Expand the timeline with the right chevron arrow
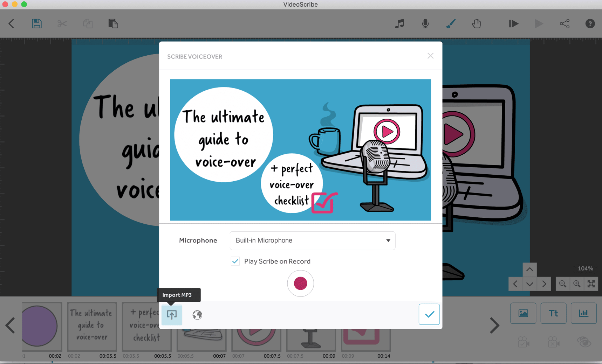Screen dimensions: 602x364 tap(494, 325)
